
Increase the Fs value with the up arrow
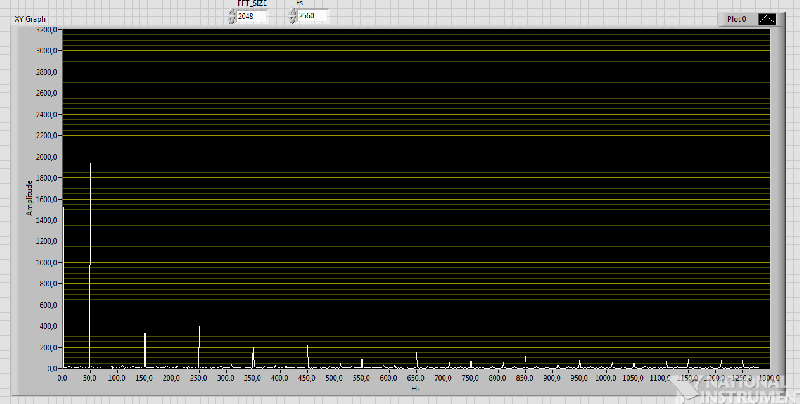293,12
